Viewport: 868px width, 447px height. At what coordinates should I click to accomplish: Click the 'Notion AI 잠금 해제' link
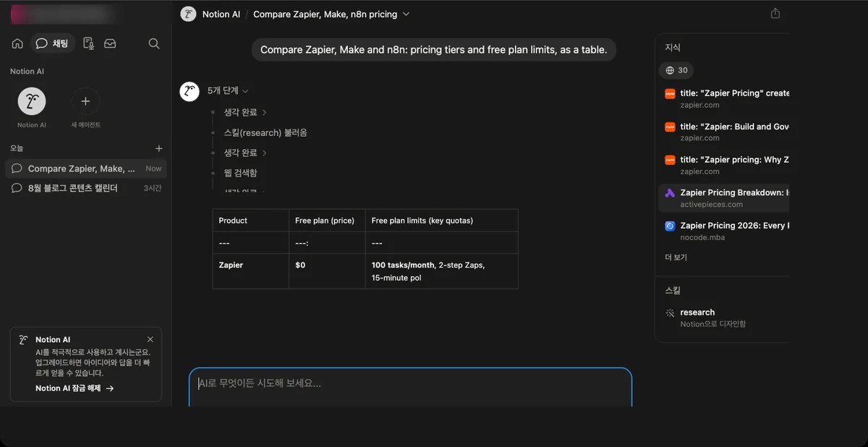tap(75, 388)
